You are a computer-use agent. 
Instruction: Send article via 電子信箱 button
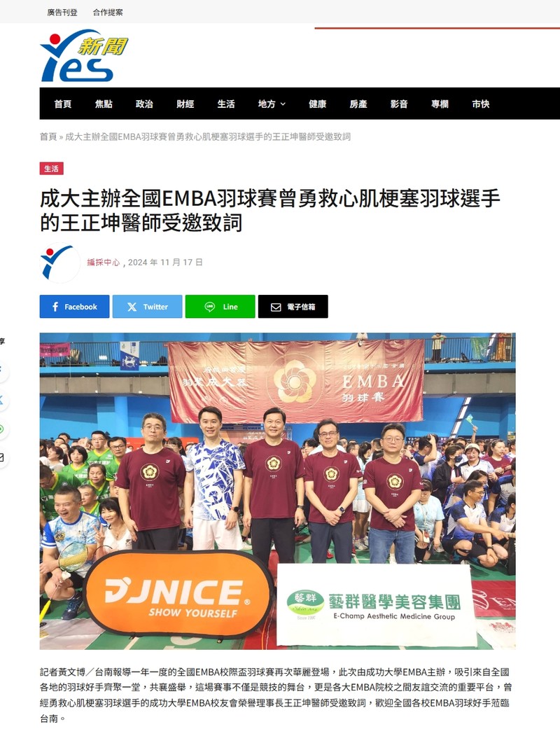[x=293, y=307]
